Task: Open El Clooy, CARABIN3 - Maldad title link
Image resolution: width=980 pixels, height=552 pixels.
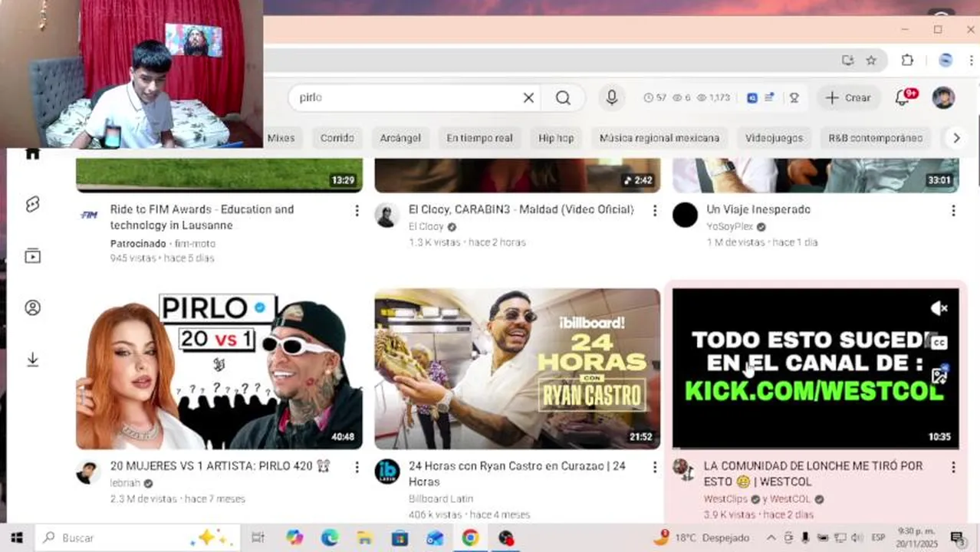Action: click(x=521, y=209)
